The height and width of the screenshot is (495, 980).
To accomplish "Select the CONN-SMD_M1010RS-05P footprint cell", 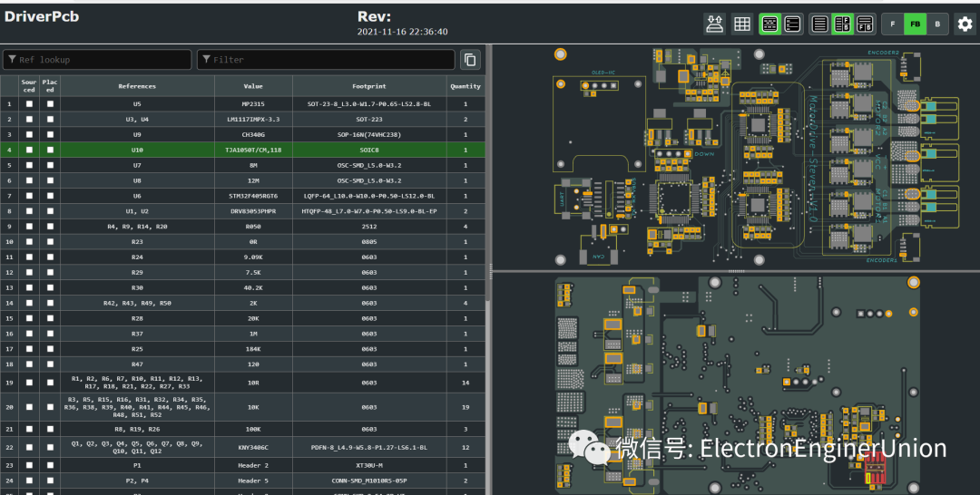I will pos(368,480).
